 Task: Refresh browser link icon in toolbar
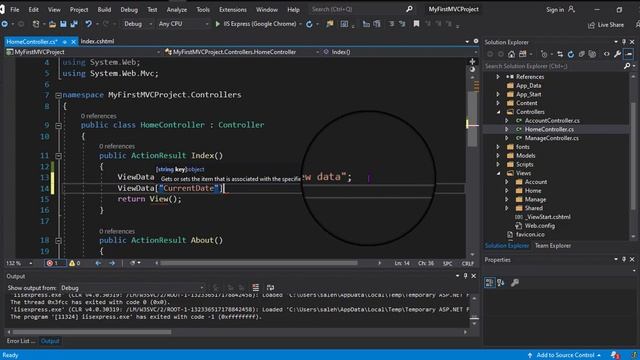point(309,24)
